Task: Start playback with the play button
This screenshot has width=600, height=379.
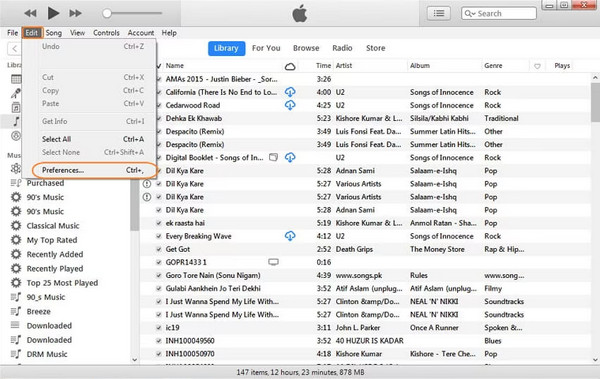Action: tap(53, 13)
